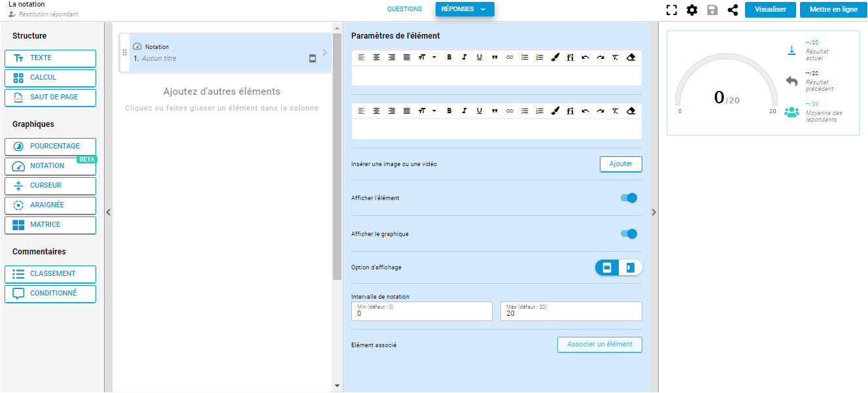Add a CONDITIONNÉ comment element
868x393 pixels.
[x=50, y=294]
